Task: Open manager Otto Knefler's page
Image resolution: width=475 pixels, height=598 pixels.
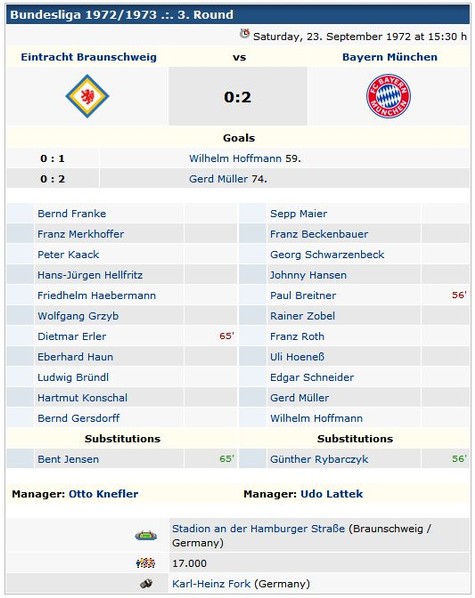Action: pyautogui.click(x=103, y=494)
